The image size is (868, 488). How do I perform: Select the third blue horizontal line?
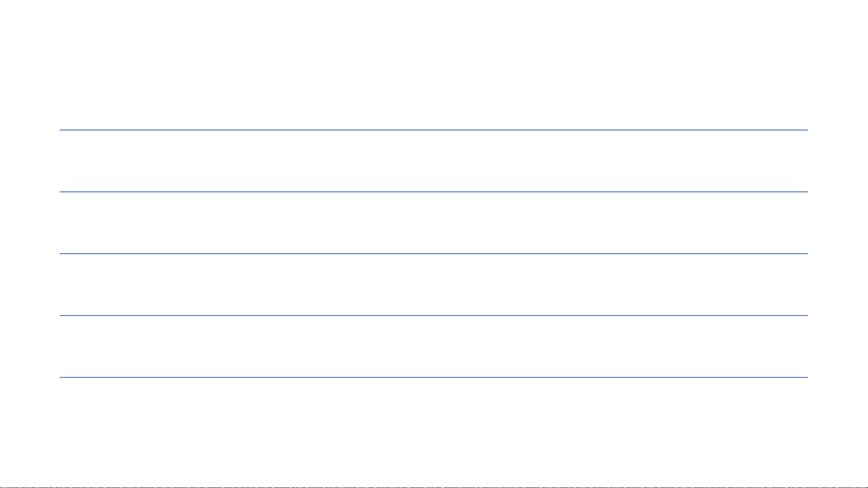pos(434,254)
